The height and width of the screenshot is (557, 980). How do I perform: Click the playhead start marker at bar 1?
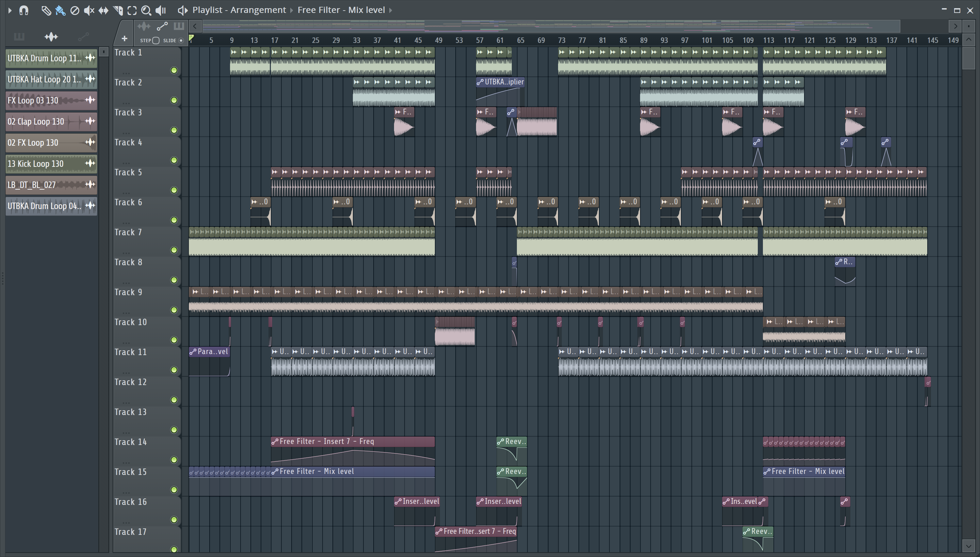(192, 38)
